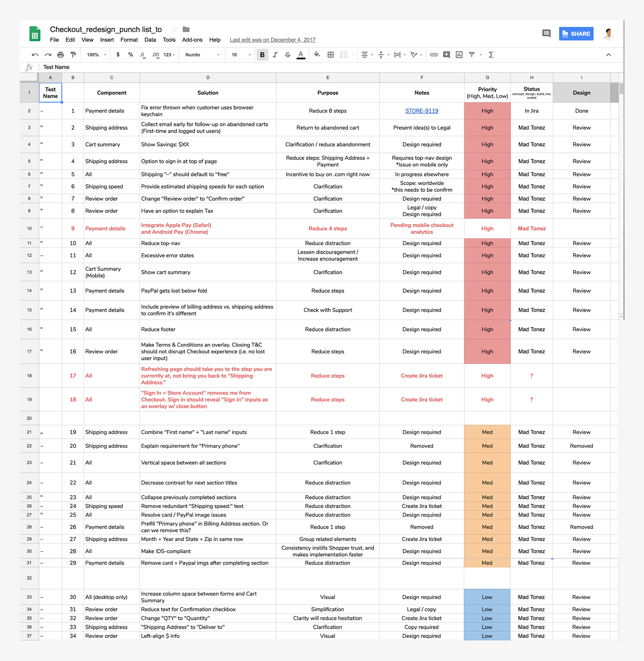The height and width of the screenshot is (661, 644).
Task: Open the font size 10 dropdown
Action: 241,55
